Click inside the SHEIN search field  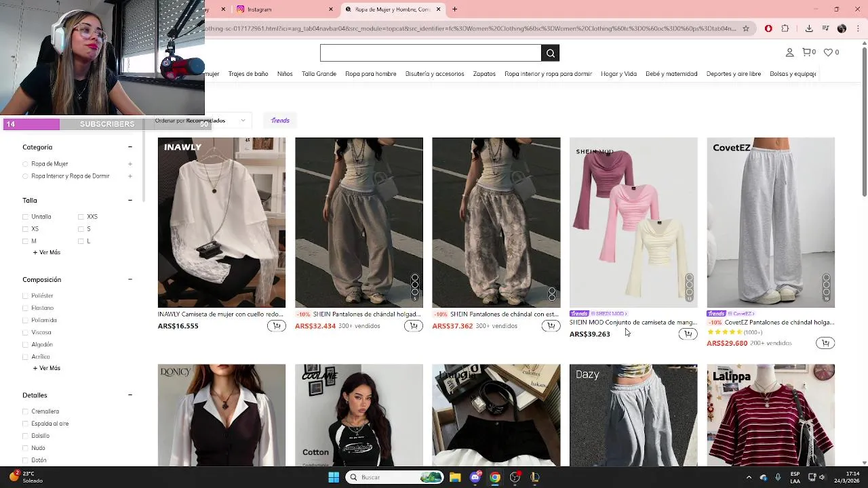431,53
